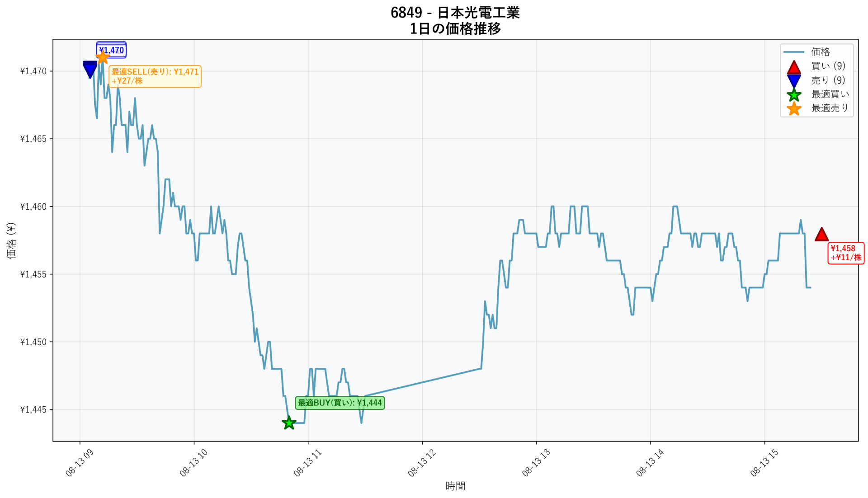
Task: Click the green optimal buy star marker
Action: pyautogui.click(x=289, y=423)
